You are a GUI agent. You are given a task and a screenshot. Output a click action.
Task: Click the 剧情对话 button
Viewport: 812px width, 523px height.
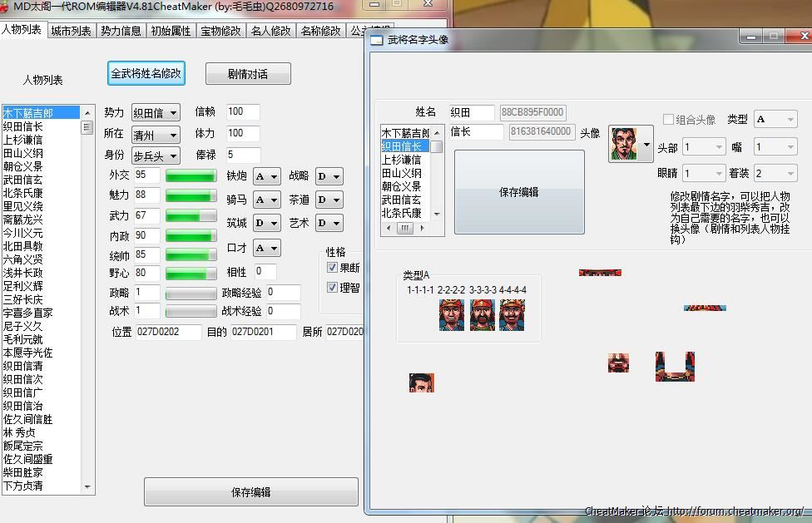click(248, 74)
